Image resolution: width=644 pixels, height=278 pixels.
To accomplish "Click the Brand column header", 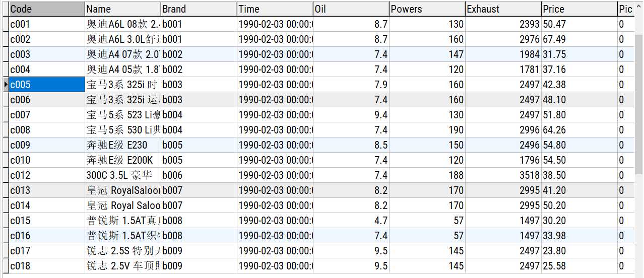I will tap(199, 9).
